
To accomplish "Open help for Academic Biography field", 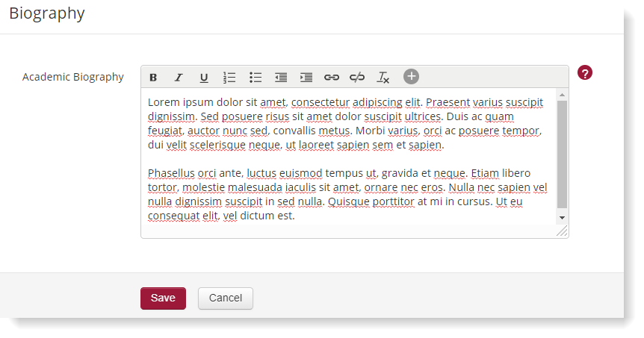I will pos(585,73).
